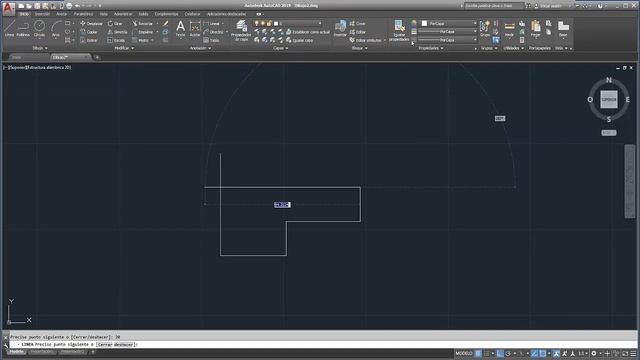The width and height of the screenshot is (640, 360).
Task: Open the Administrar ribbon tab
Action: point(122,14)
